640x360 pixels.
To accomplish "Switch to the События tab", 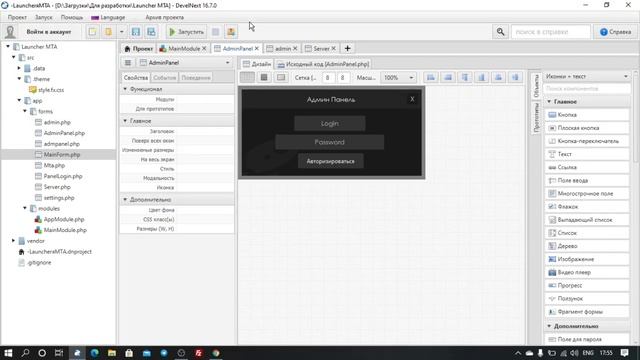I will pyautogui.click(x=164, y=78).
